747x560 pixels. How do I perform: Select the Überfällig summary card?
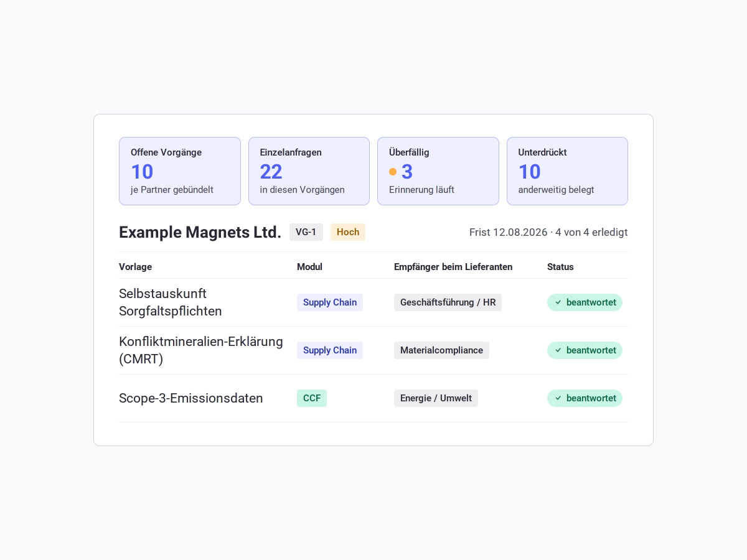tap(438, 171)
